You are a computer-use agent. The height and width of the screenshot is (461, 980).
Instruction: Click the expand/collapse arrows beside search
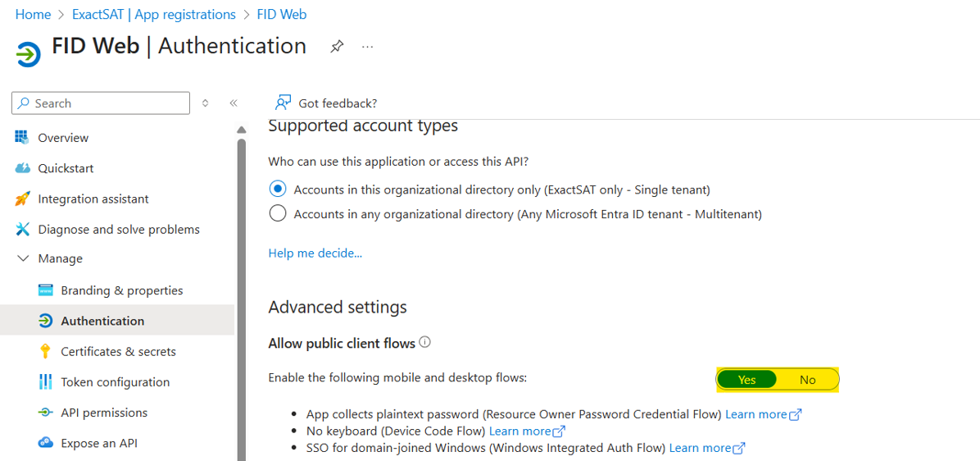[x=205, y=103]
